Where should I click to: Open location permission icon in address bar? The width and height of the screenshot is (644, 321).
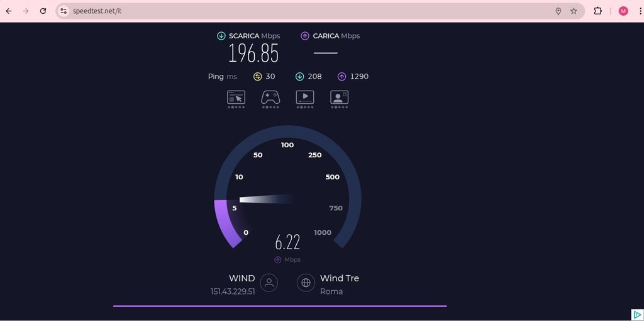(x=558, y=11)
